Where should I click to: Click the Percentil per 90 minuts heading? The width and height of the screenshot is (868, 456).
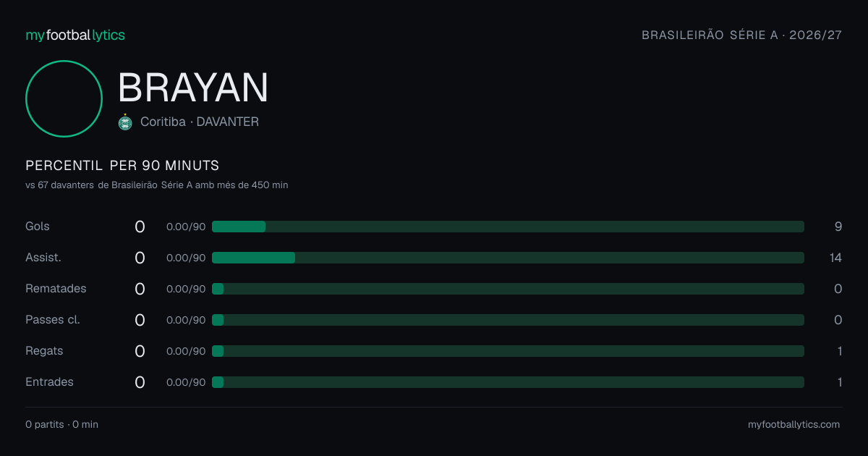tap(122, 166)
